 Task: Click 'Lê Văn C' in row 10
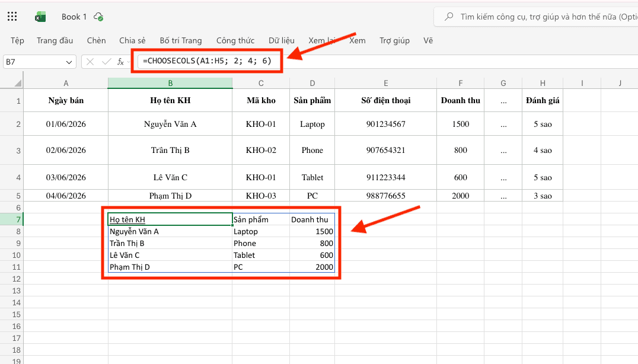point(170,256)
